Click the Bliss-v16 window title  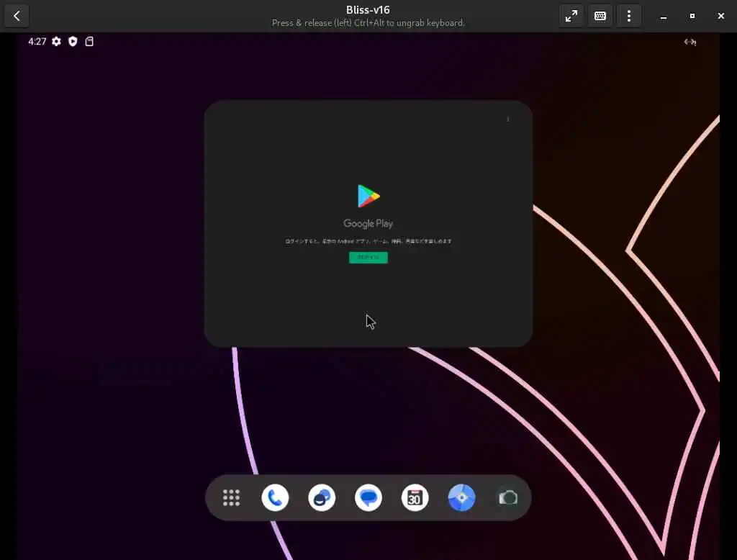point(368,10)
